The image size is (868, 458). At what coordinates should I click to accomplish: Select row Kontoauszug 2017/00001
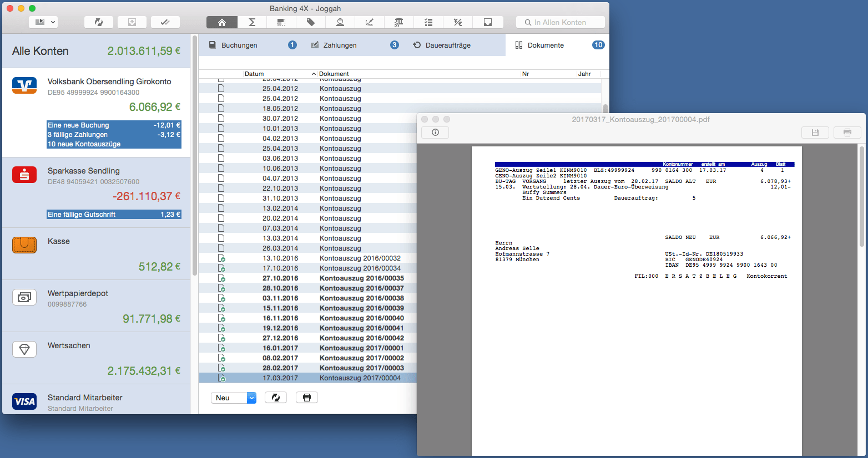[308, 348]
